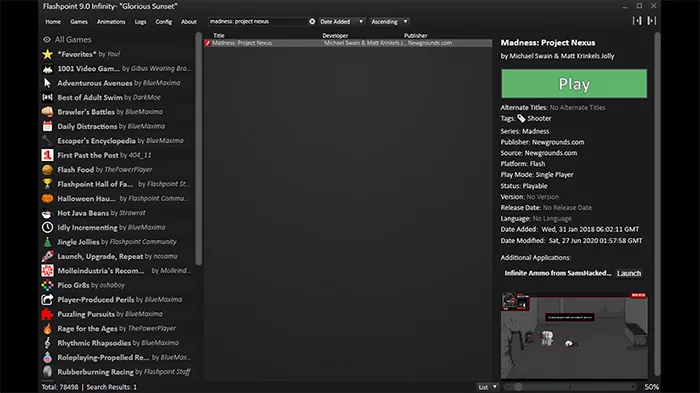This screenshot has width=700, height=393.
Task: Click the details panel scrollbar
Action: point(657,203)
